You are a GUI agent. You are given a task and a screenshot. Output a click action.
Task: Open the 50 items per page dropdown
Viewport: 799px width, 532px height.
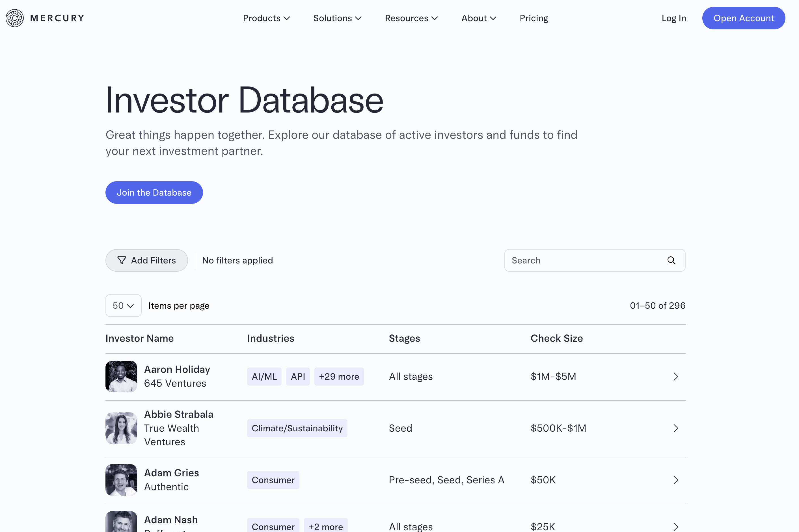pyautogui.click(x=123, y=306)
